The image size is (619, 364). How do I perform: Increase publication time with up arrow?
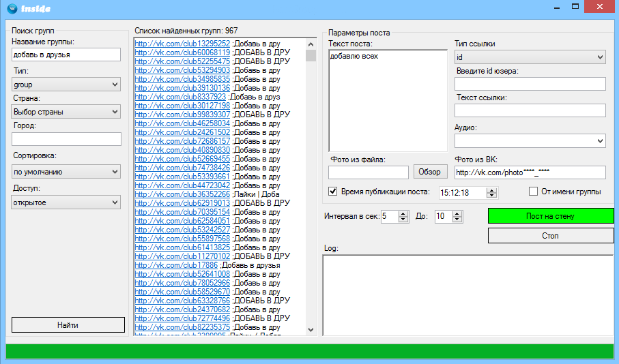point(491,190)
